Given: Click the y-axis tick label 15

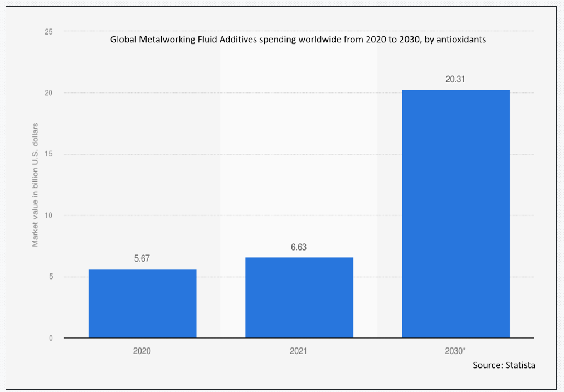Looking at the screenshot, I should point(48,154).
